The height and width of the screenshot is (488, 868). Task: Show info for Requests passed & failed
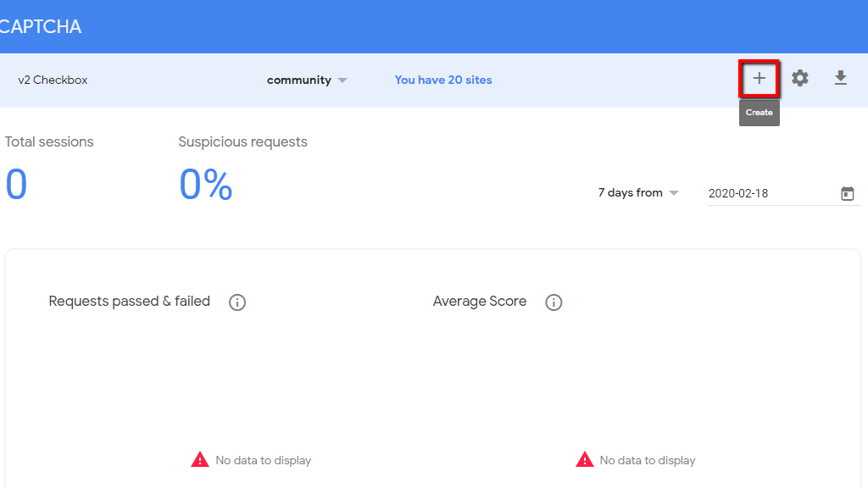[237, 302]
